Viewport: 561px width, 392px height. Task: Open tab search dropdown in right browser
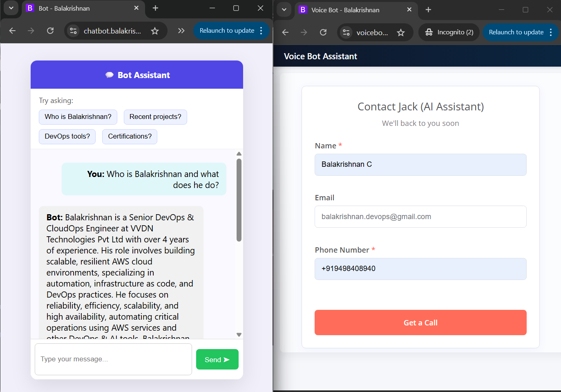284,10
